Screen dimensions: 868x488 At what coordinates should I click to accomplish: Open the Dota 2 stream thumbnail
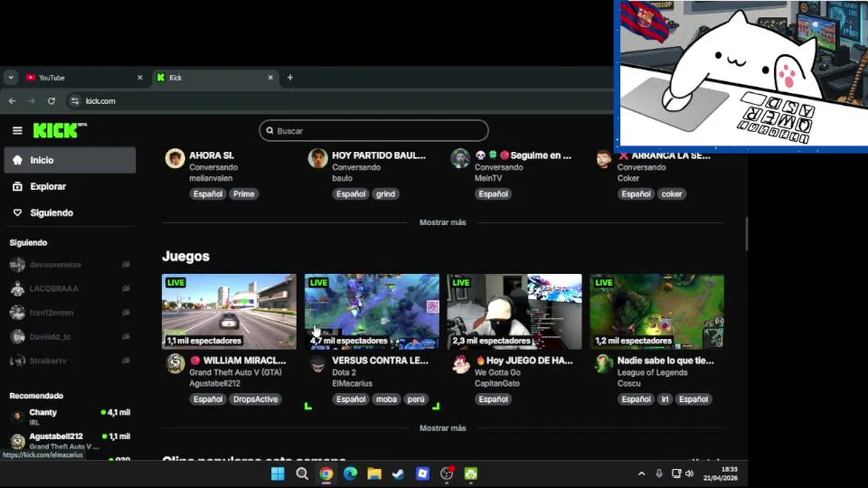372,312
